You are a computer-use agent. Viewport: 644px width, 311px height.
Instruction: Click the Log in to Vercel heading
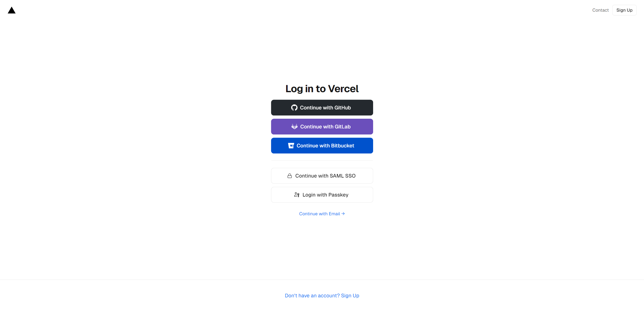click(x=322, y=89)
